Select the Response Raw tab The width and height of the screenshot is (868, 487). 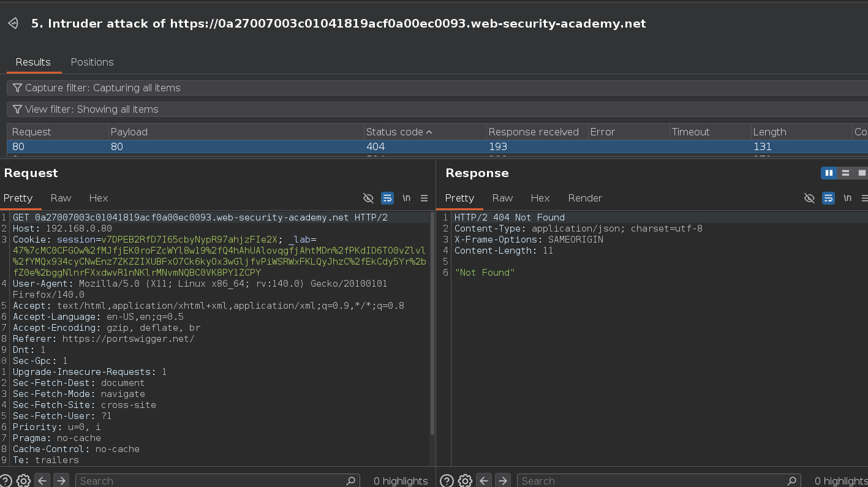pyautogui.click(x=502, y=198)
